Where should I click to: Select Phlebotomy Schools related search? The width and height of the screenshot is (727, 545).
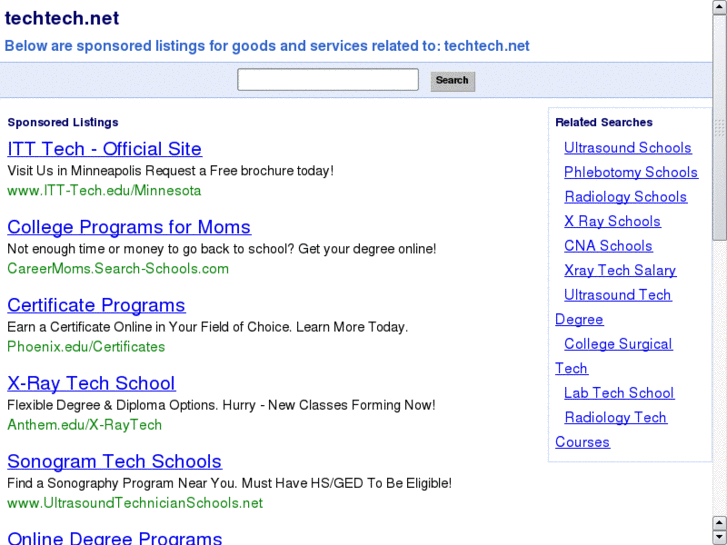tap(630, 172)
